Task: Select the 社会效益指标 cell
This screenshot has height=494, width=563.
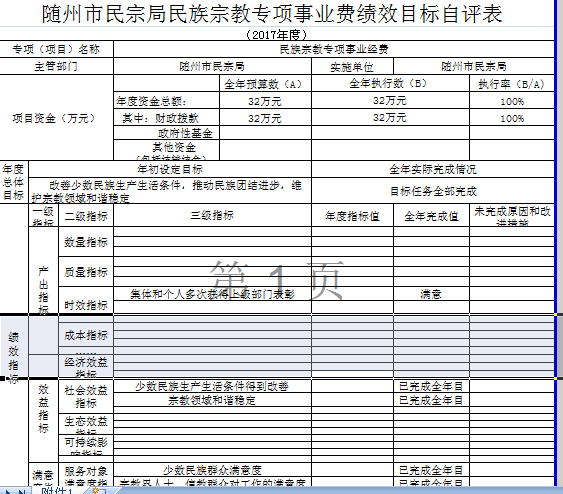Action: tap(86, 396)
